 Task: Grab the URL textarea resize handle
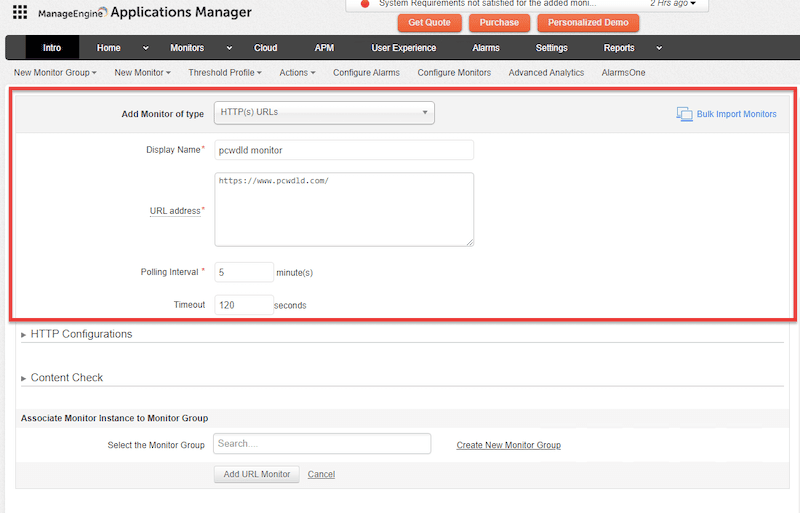[x=470, y=242]
